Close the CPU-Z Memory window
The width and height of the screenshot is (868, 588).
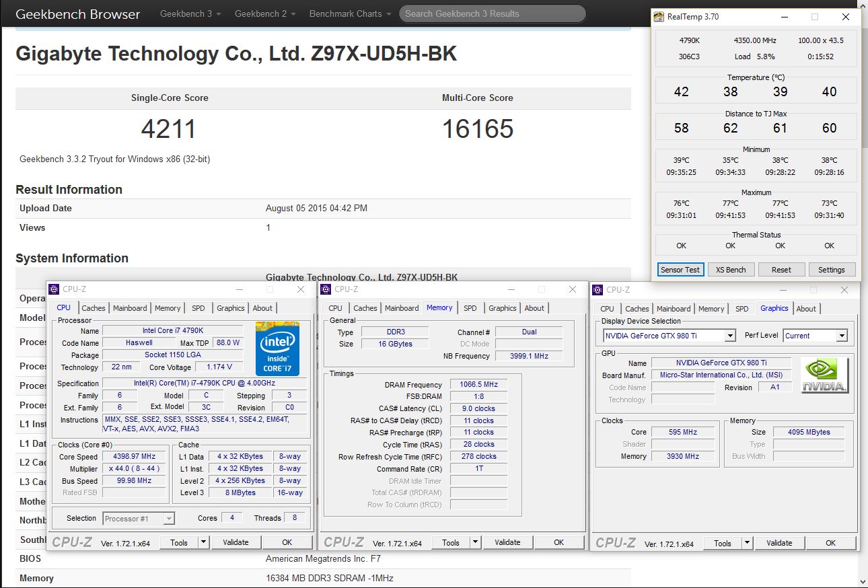572,289
